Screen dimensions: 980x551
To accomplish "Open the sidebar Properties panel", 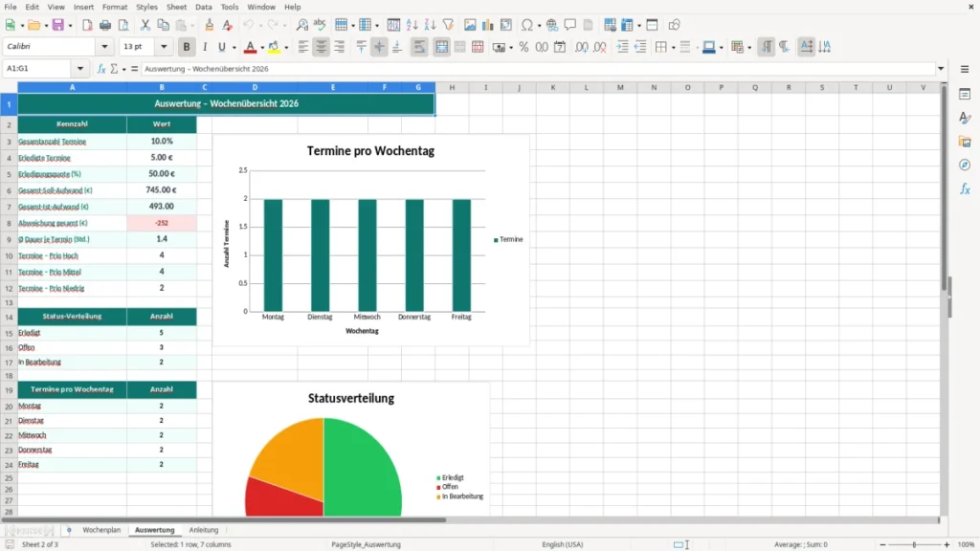I will click(x=965, y=94).
